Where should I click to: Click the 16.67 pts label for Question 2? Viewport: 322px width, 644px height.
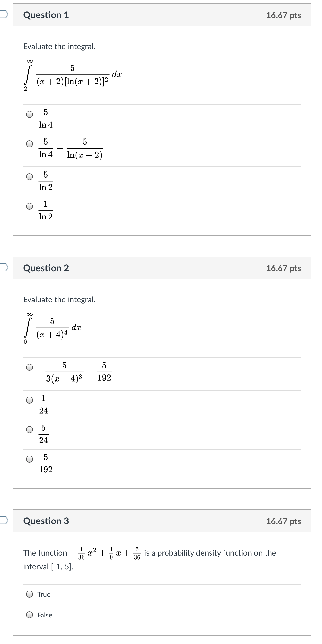(x=283, y=268)
